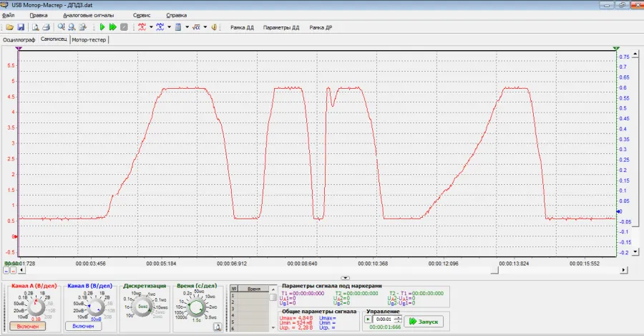Click the horizontal timeline scrollbar thumb

pyautogui.click(x=494, y=271)
